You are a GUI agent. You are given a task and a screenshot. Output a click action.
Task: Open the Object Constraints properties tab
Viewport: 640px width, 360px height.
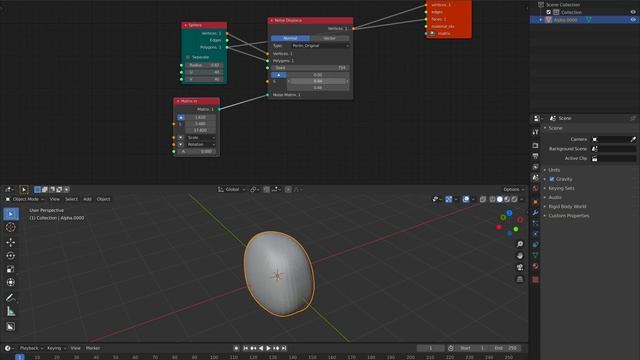click(535, 244)
